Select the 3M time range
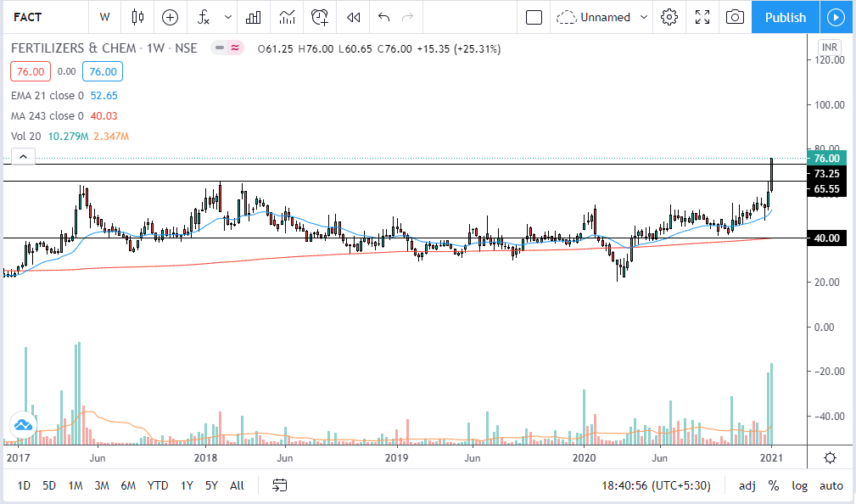Screen dimensions: 856x504 pyautogui.click(x=102, y=485)
